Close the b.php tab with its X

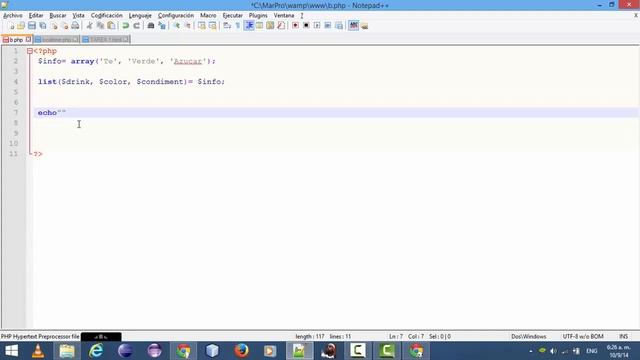(28, 39)
